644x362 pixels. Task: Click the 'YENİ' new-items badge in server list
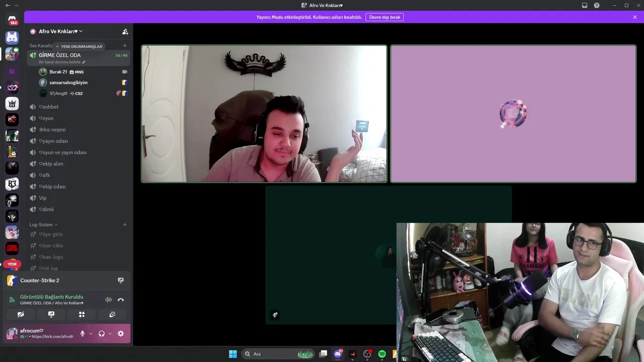tap(12, 264)
